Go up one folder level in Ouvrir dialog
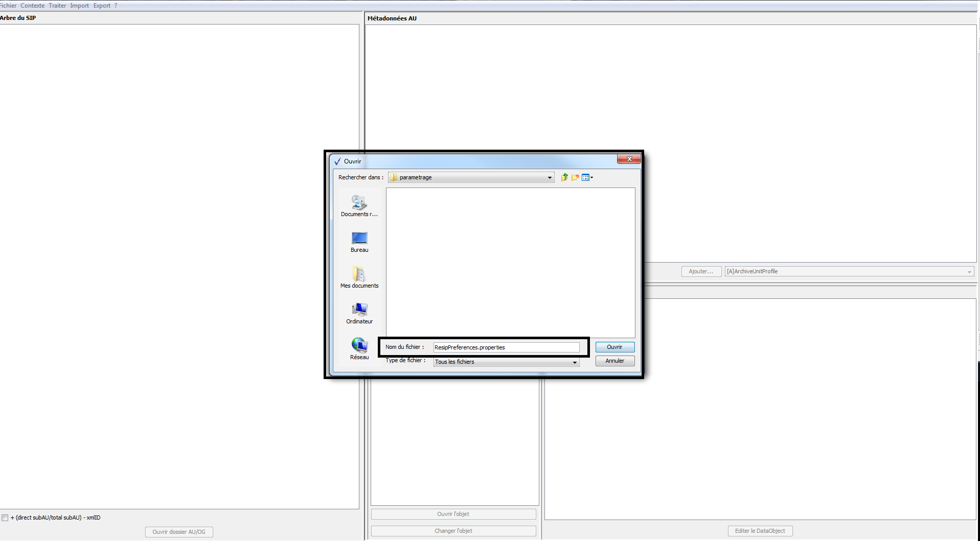Screen dimensions: 980x541 click(x=564, y=177)
